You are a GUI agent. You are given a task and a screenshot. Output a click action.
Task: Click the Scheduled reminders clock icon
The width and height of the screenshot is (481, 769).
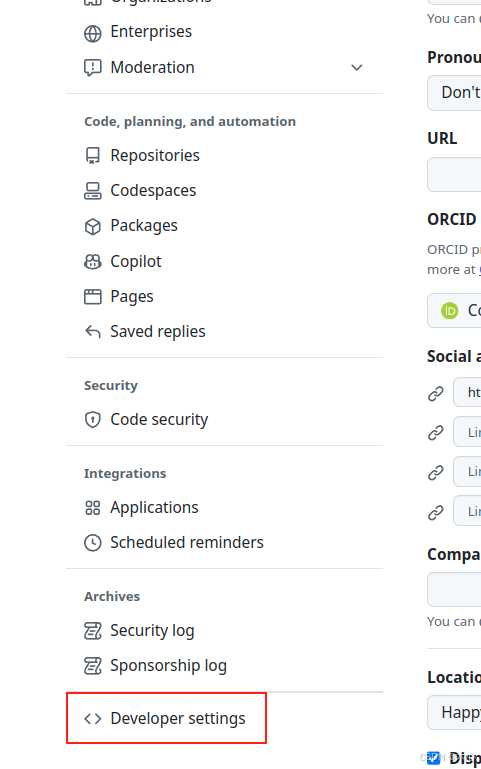tap(93, 543)
